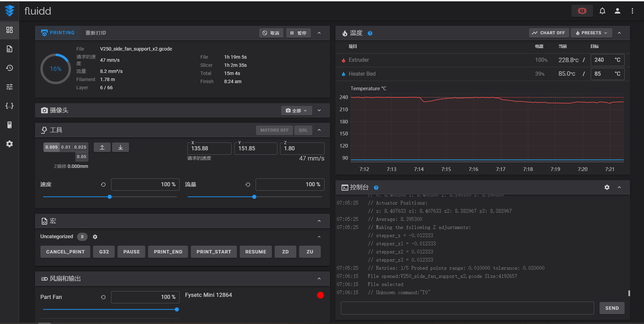Click the console help question icon
Screen dimensions: 644x324
point(376,188)
